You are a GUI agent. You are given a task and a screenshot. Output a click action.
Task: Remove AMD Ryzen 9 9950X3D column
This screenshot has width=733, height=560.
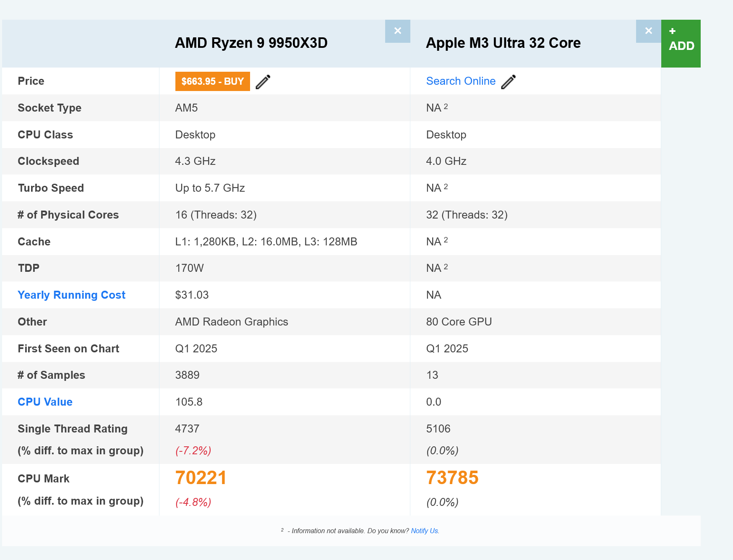coord(397,31)
